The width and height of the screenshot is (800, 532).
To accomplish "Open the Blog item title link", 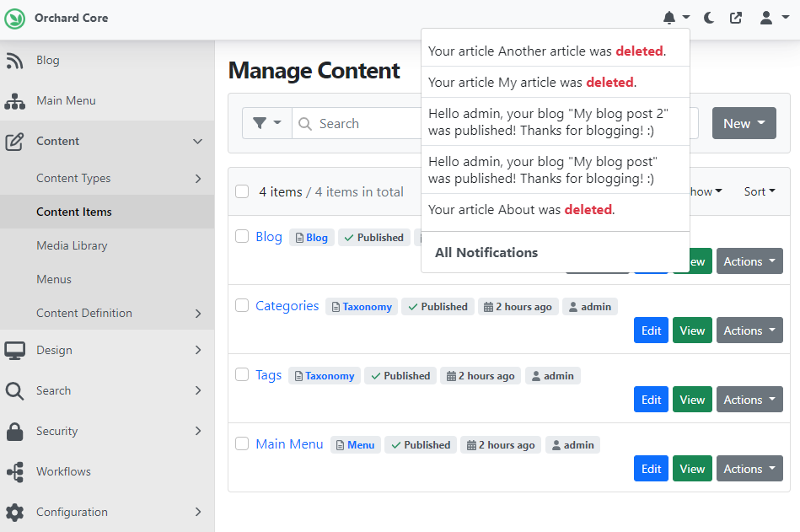I will [269, 237].
